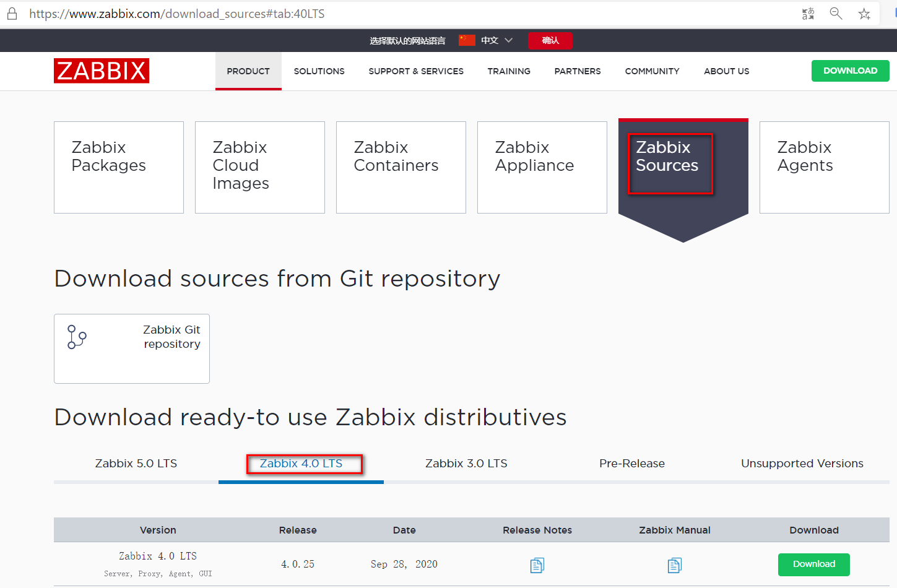Image resolution: width=897 pixels, height=588 pixels.
Task: Click the Zabbix Manual column header
Action: 675,530
